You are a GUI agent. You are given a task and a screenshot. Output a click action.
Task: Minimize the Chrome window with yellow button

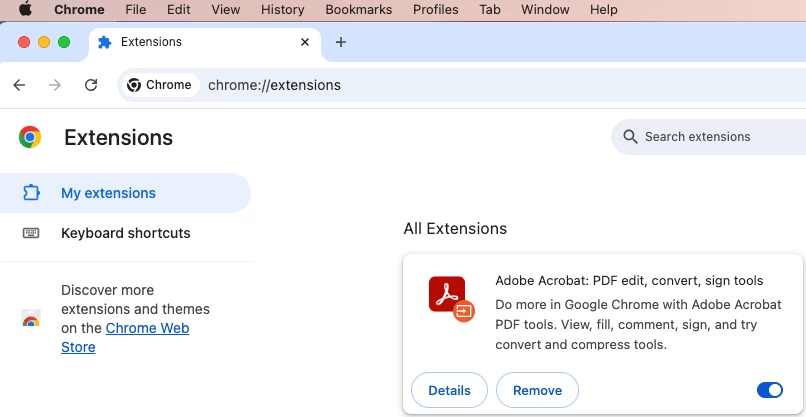44,42
